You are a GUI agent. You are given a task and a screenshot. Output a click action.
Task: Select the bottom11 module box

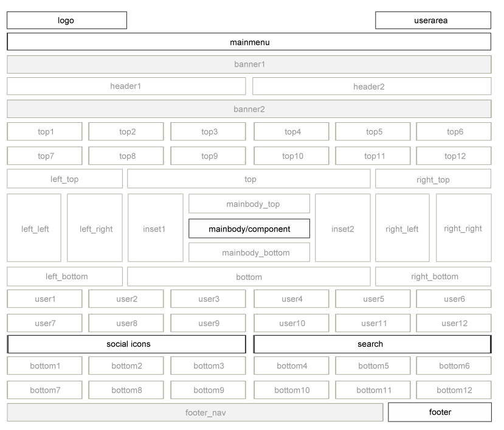point(373,390)
